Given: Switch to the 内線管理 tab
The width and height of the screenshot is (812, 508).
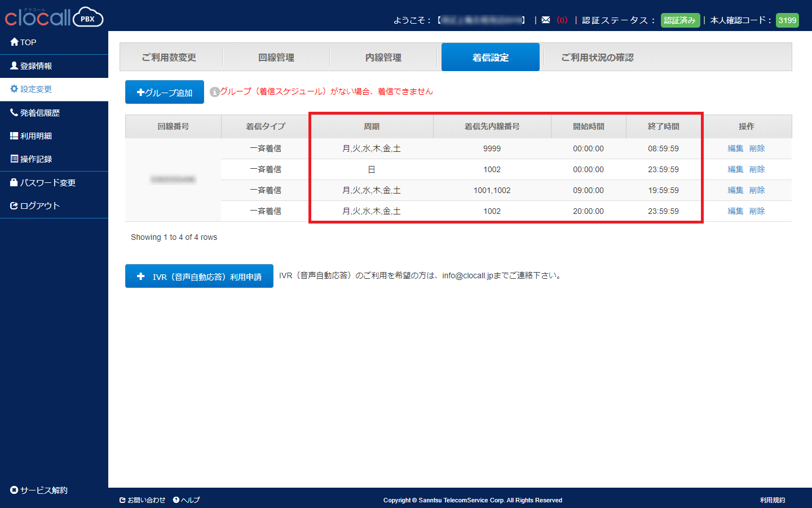Looking at the screenshot, I should pyautogui.click(x=383, y=58).
